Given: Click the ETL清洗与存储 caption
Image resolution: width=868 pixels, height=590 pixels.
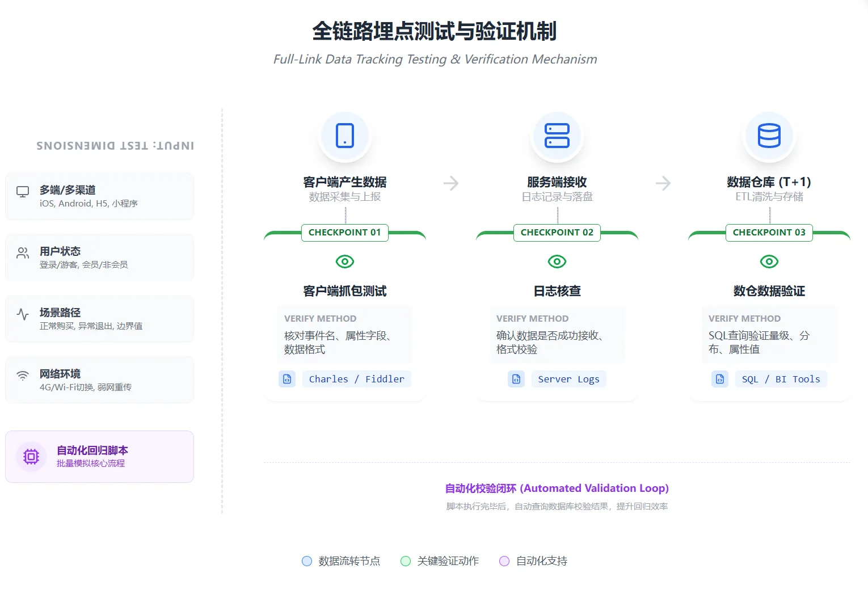Looking at the screenshot, I should tap(769, 197).
